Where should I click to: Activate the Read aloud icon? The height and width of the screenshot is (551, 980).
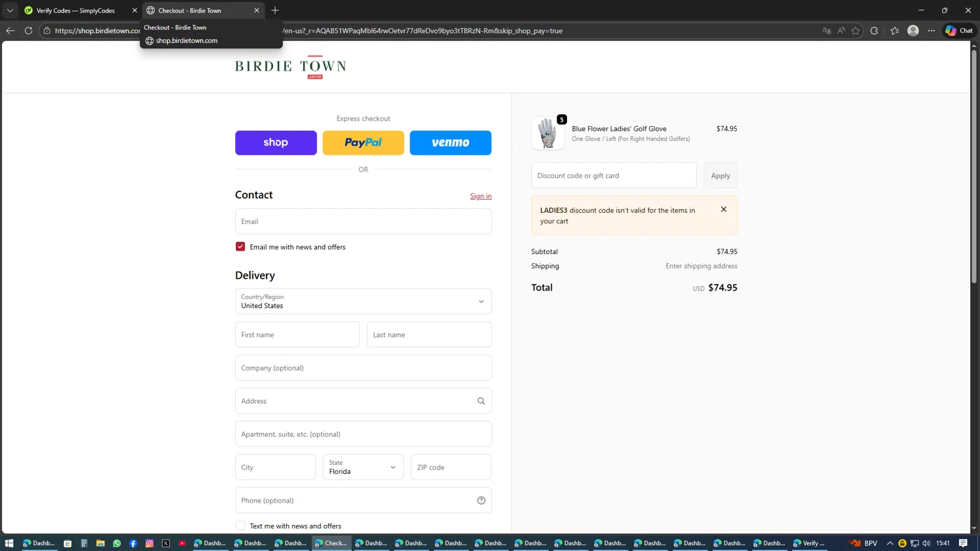tap(841, 31)
